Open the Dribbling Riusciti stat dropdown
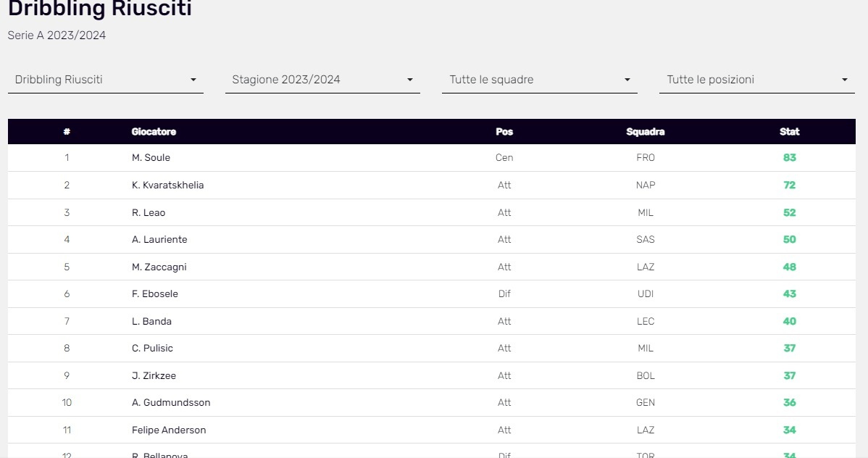 pyautogui.click(x=105, y=80)
